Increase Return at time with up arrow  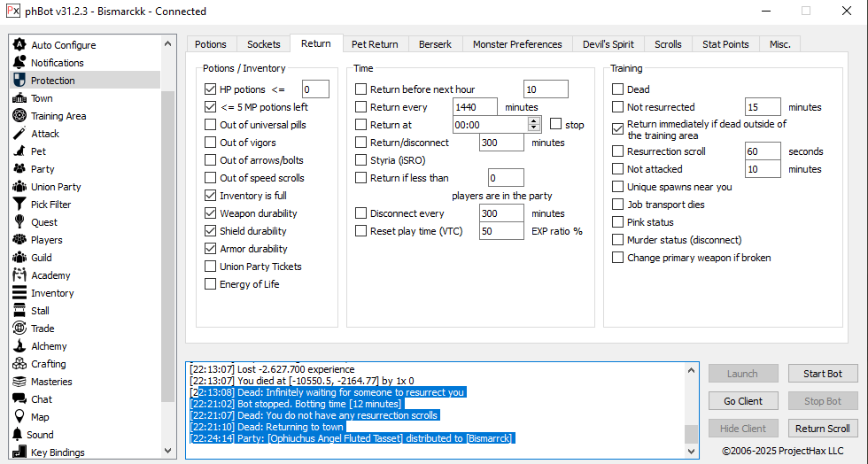pos(534,121)
